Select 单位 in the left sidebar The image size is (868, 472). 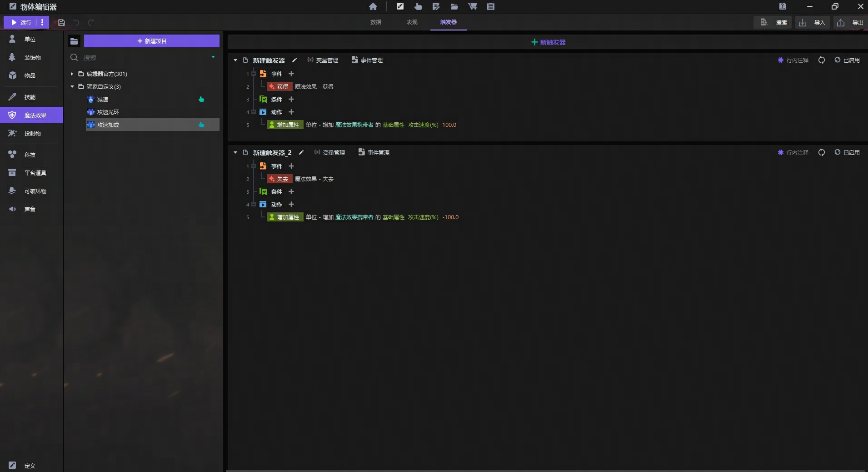(31, 40)
